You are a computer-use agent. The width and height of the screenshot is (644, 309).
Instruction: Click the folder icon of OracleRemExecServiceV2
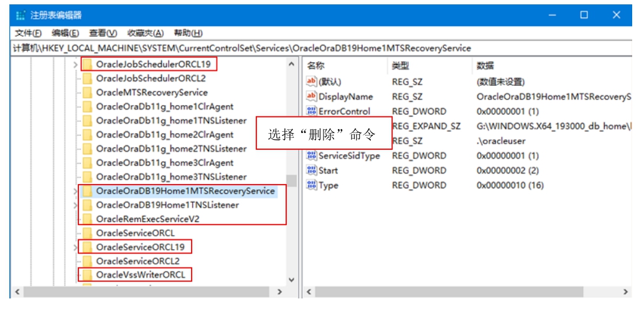click(x=87, y=219)
